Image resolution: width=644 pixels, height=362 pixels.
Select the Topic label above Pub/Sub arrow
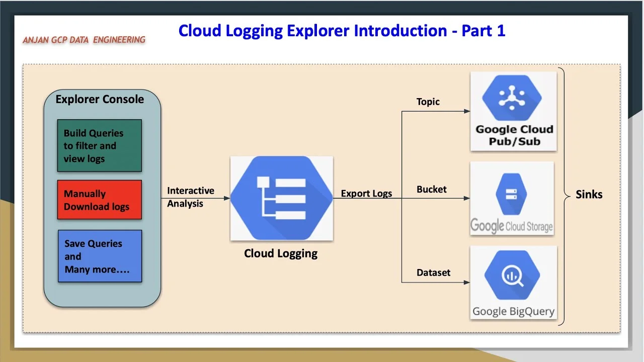[428, 102]
